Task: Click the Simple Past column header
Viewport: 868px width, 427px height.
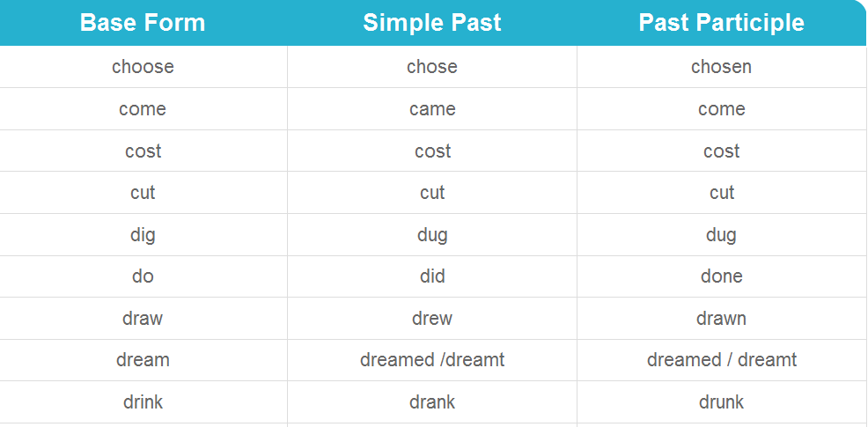Action: [432, 23]
